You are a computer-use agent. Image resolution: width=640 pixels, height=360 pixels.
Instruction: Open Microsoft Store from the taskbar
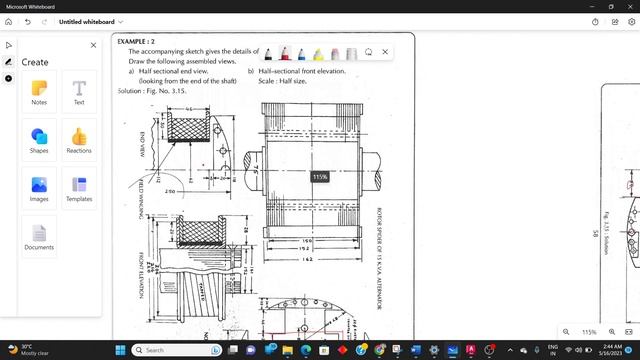(324, 350)
